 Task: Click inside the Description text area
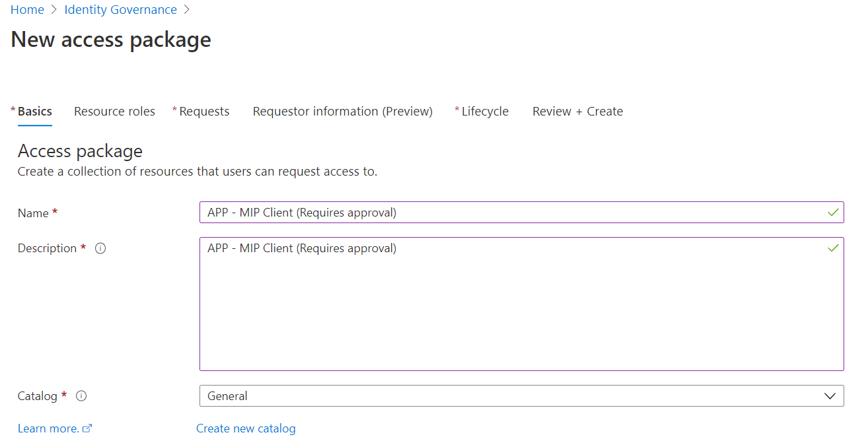515,310
